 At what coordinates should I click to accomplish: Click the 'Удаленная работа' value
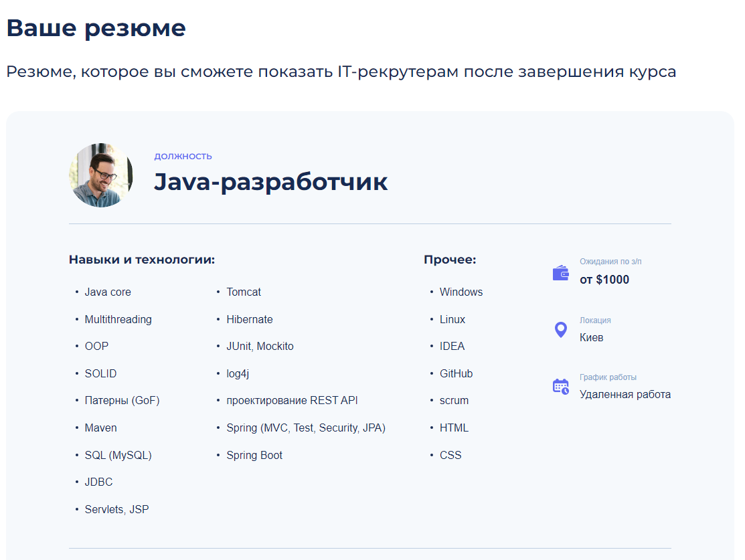tap(625, 395)
